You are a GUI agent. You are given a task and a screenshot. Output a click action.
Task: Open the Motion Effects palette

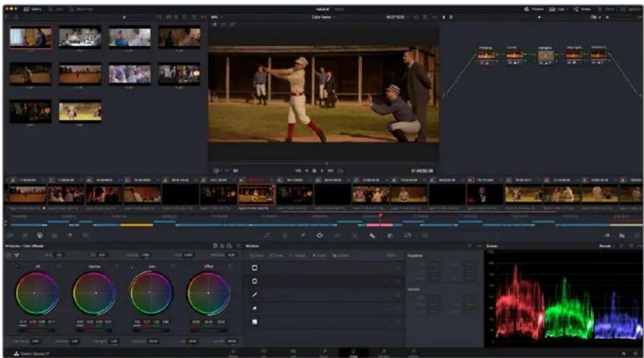(x=85, y=236)
